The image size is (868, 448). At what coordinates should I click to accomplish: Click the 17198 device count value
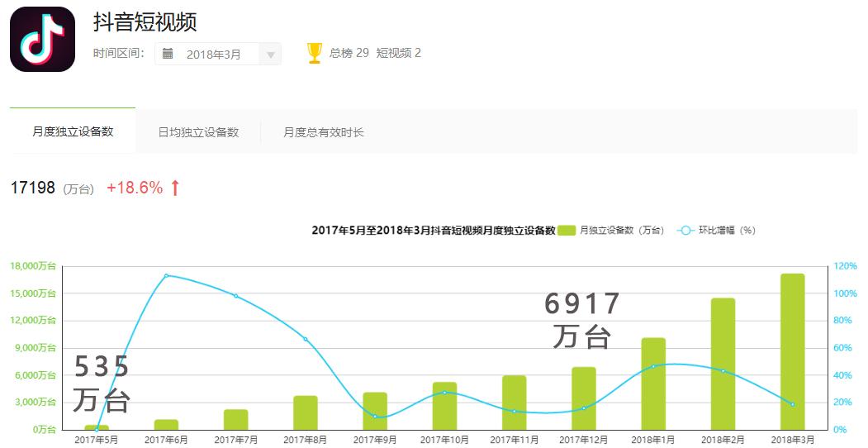[33, 188]
